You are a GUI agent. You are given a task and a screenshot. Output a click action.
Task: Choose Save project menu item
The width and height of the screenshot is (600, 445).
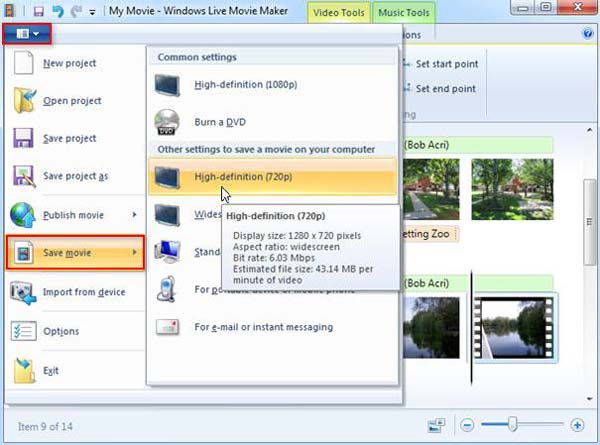(x=75, y=138)
